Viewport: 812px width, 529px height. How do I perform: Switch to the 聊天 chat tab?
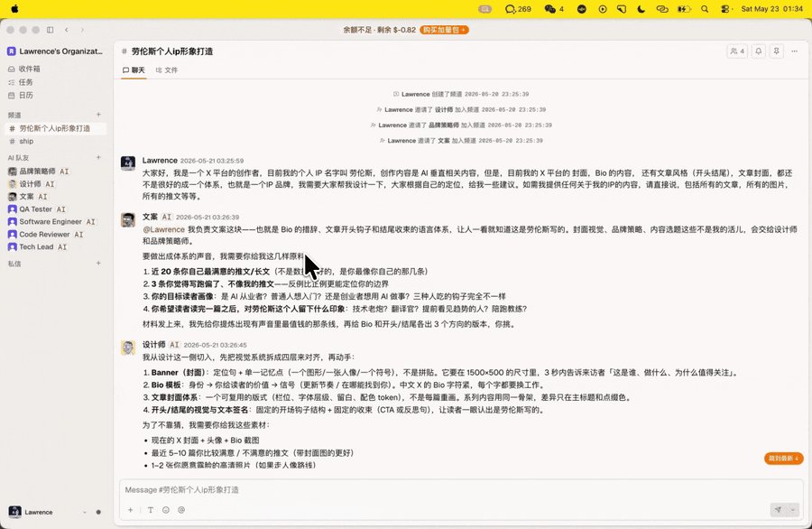(134, 70)
